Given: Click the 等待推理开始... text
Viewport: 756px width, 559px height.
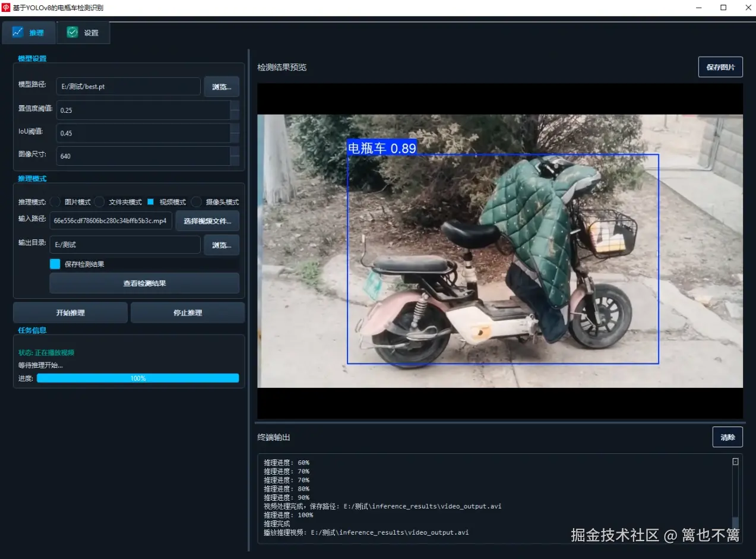Looking at the screenshot, I should [x=40, y=365].
